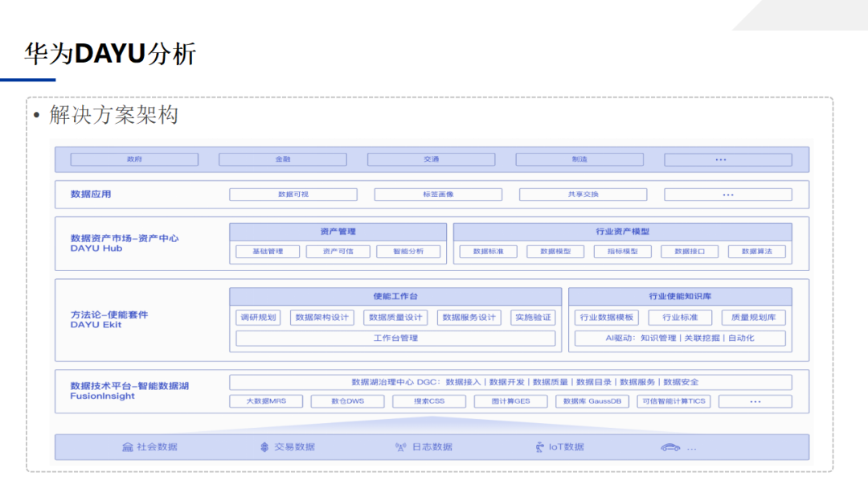Select the 数据质量设计 box
This screenshot has height=489, width=868.
tap(395, 318)
